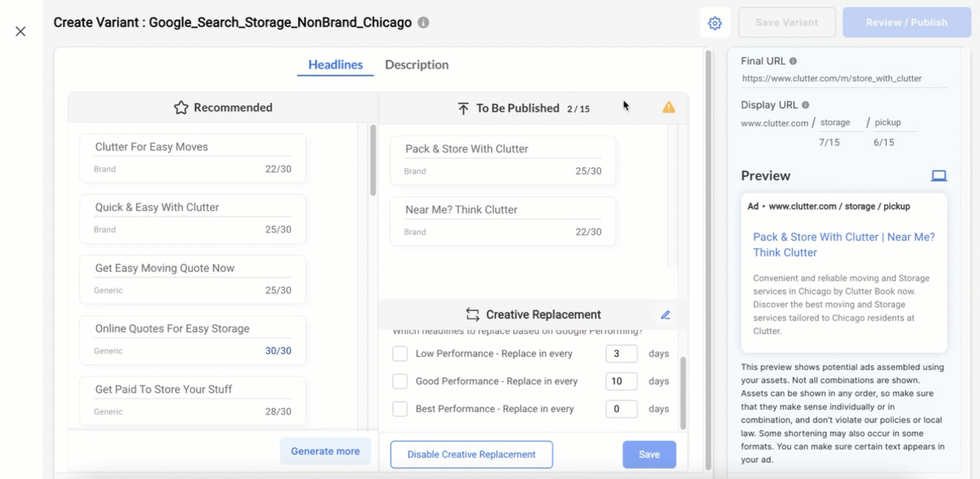The height and width of the screenshot is (479, 980).
Task: Edit the Good Performance days field
Action: [621, 381]
